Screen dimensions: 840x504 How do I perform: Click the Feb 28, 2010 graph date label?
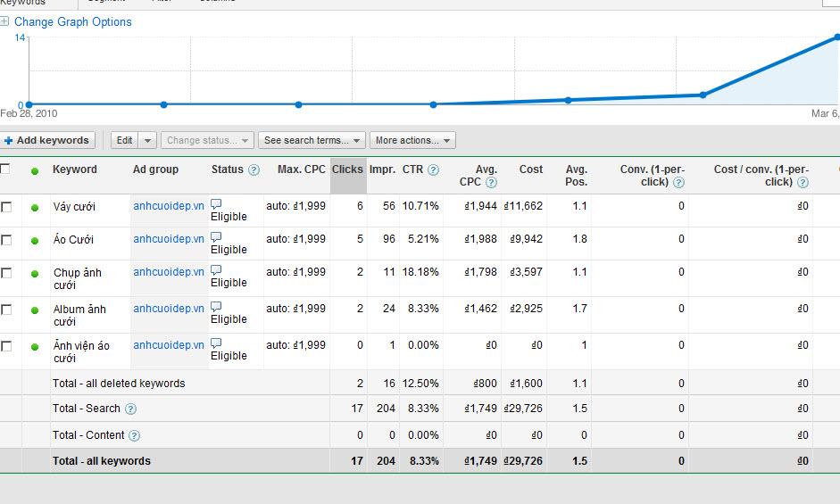(x=29, y=113)
